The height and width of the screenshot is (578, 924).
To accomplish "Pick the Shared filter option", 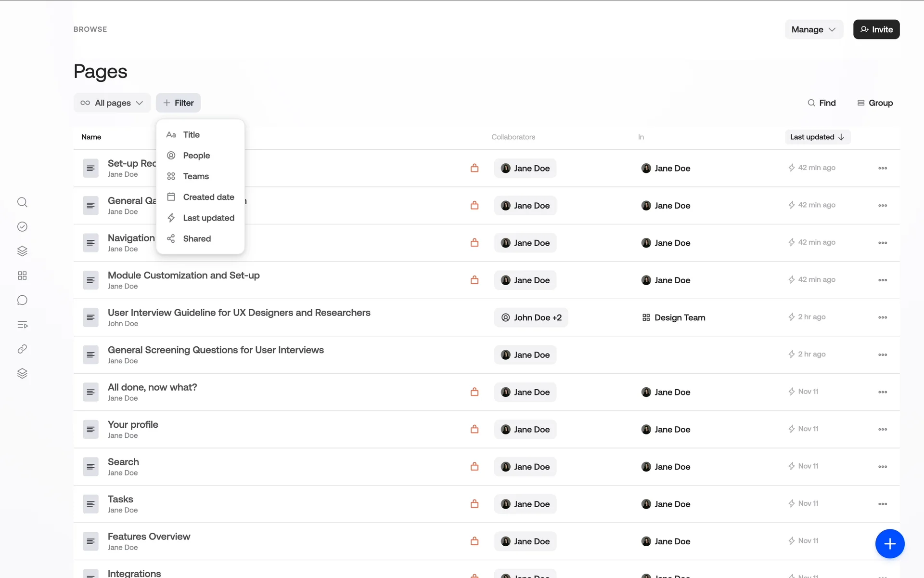I will click(x=197, y=239).
